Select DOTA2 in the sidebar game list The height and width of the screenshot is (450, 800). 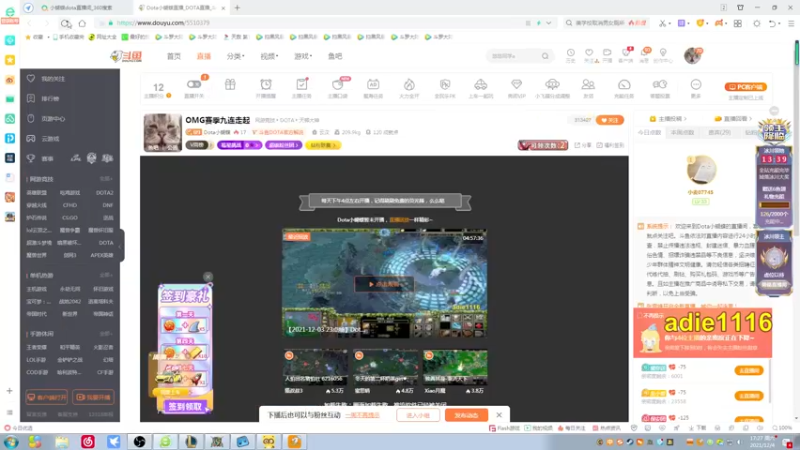tap(105, 193)
